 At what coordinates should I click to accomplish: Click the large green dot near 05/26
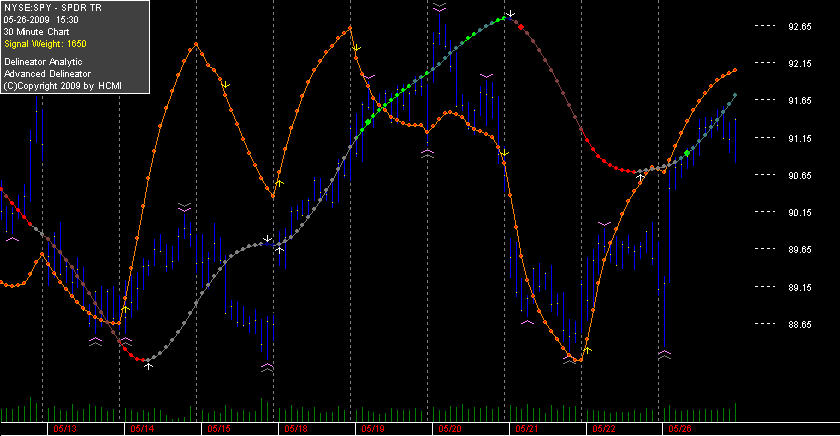pyautogui.click(x=687, y=153)
